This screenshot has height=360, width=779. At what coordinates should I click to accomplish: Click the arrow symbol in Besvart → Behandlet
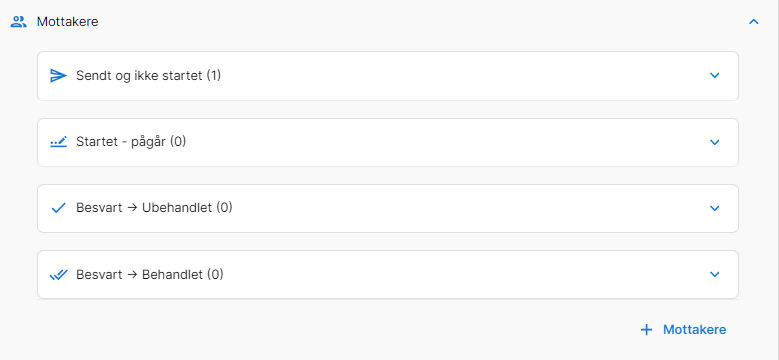click(x=132, y=274)
